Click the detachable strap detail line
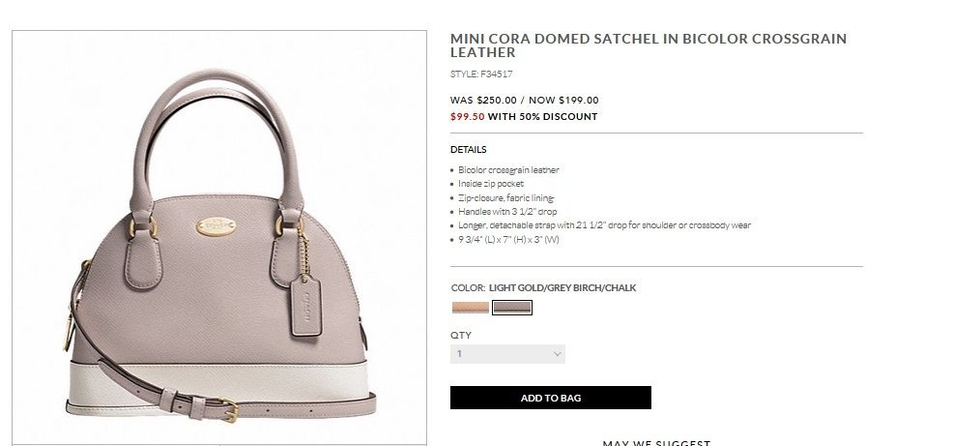The height and width of the screenshot is (446, 980). click(x=604, y=225)
